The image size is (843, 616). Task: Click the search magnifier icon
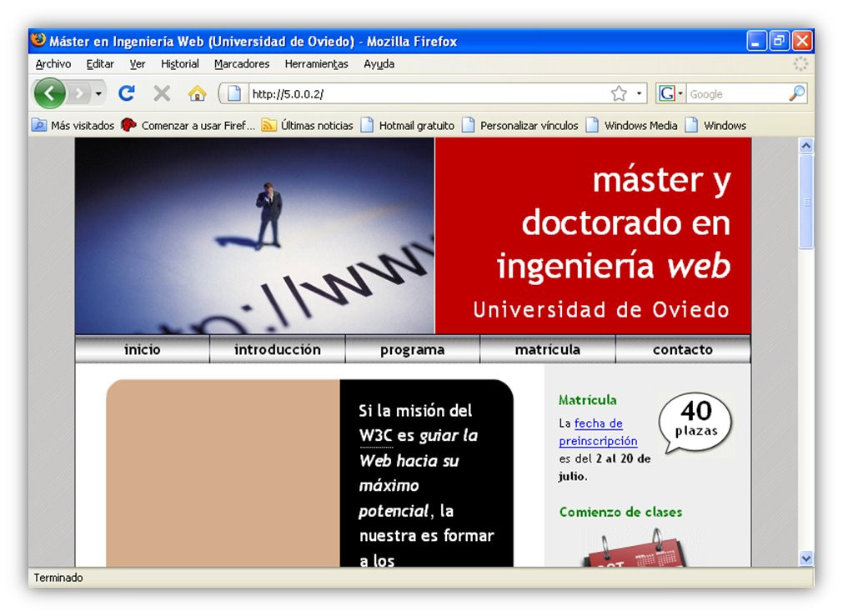click(797, 93)
